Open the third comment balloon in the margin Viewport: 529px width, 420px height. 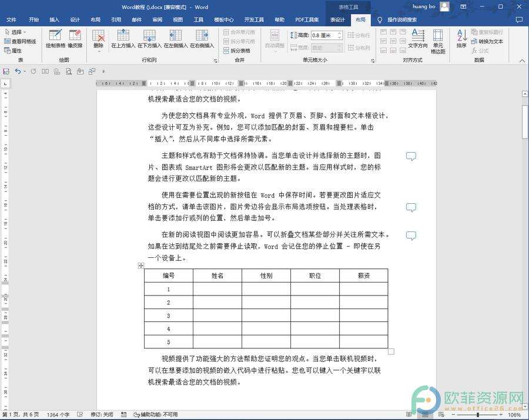(411, 236)
